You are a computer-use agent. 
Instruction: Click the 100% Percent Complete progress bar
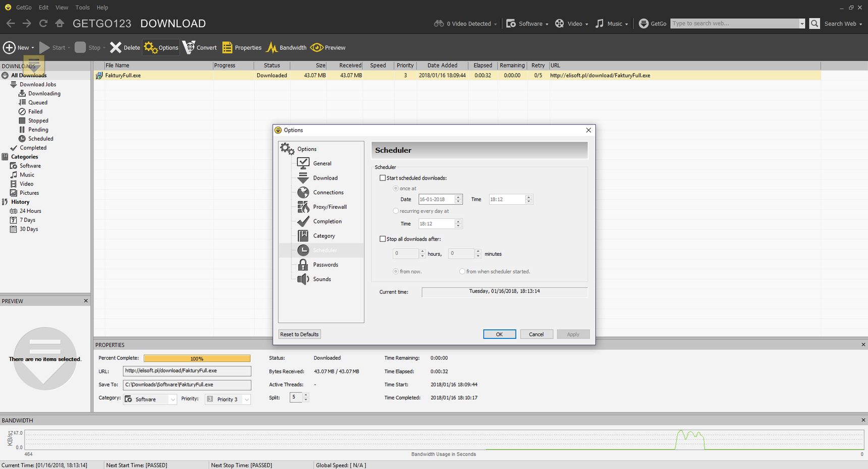(x=197, y=359)
